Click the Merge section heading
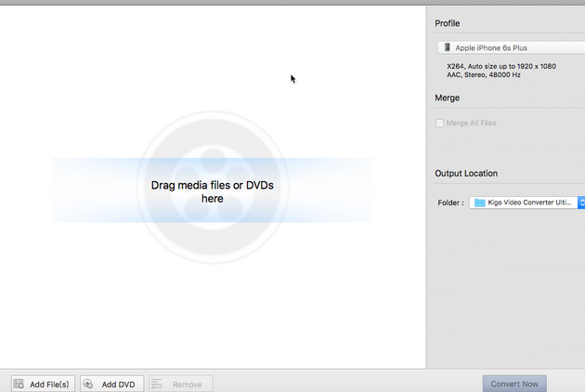 tap(447, 98)
